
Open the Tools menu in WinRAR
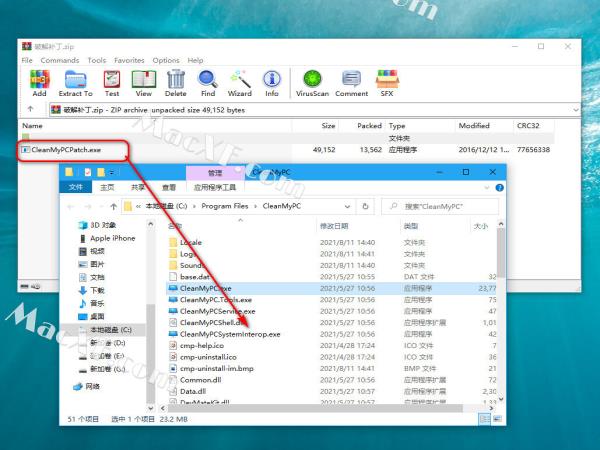(x=97, y=60)
